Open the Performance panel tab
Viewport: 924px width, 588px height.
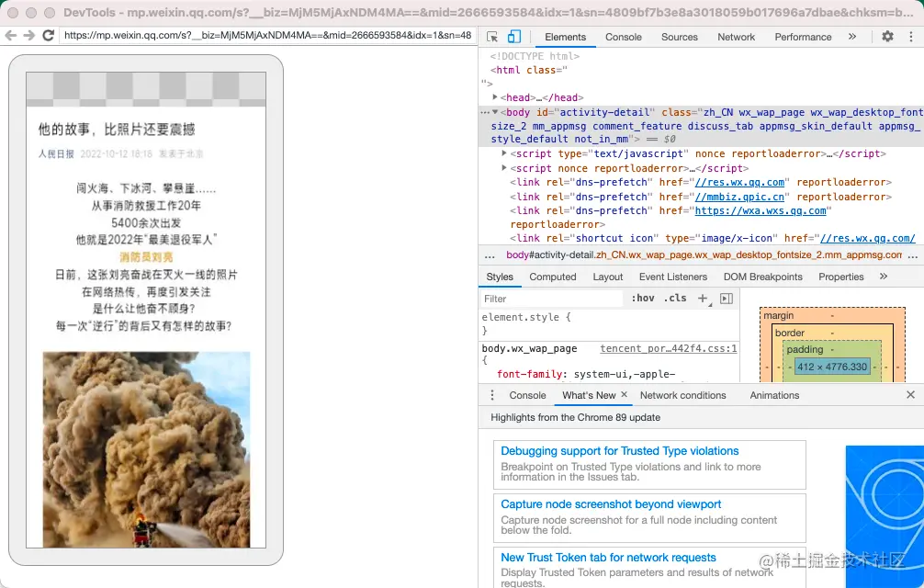click(x=803, y=37)
